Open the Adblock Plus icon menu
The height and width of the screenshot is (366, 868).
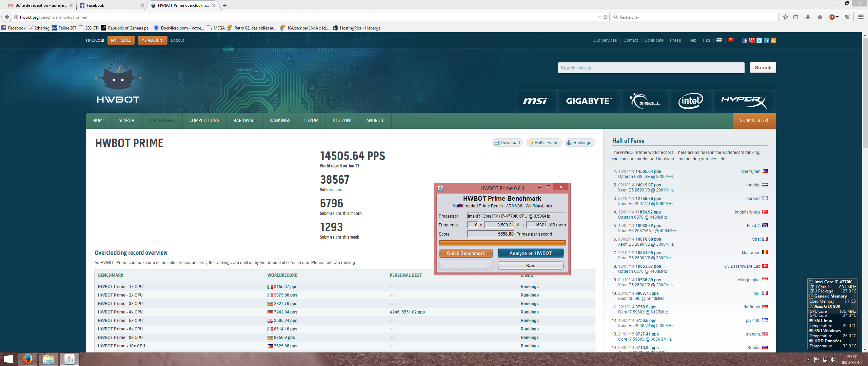pyautogui.click(x=833, y=17)
